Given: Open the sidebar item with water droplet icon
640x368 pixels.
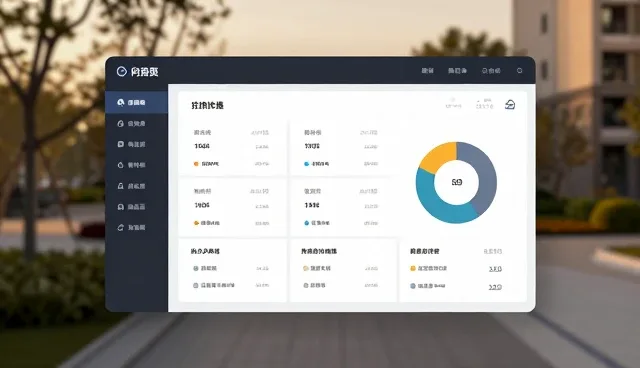Looking at the screenshot, I should pos(131,165).
